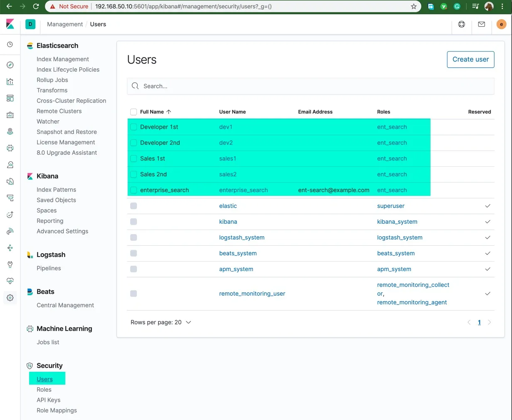The height and width of the screenshot is (420, 512).
Task: Open Index Management in Elasticsearch section
Action: point(63,59)
